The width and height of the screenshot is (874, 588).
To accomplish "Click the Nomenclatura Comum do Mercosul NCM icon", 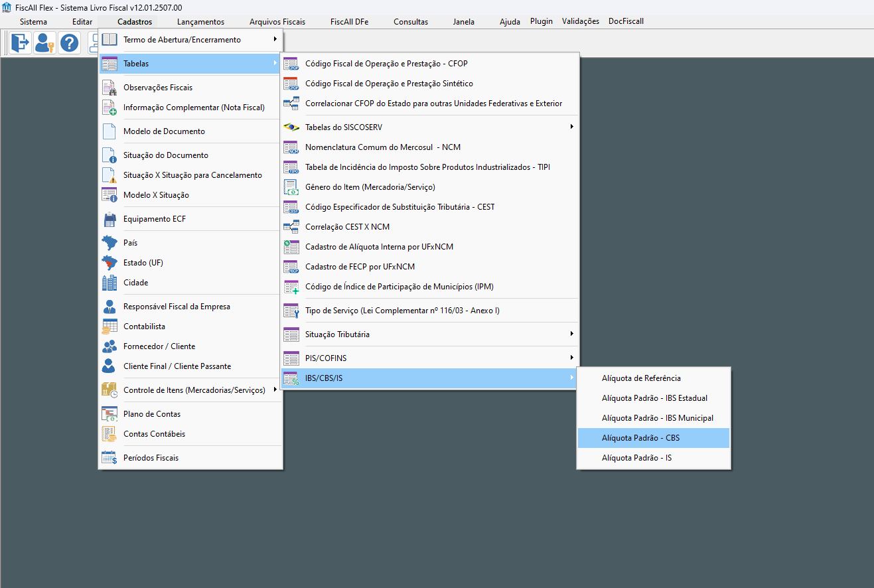I will (291, 147).
